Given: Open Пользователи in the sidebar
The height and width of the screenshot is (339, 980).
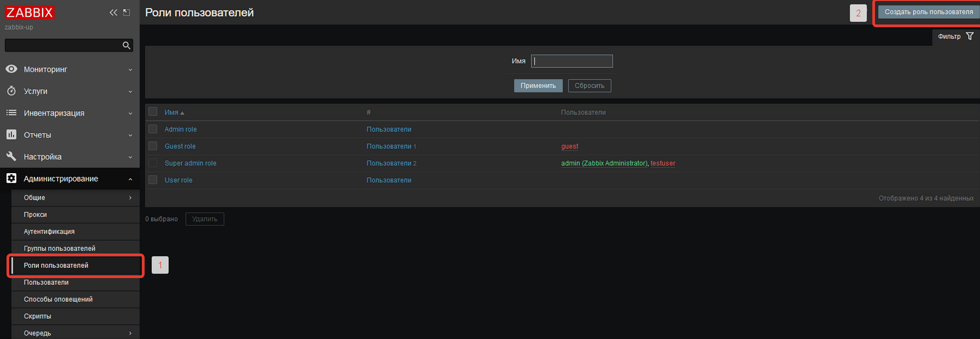Looking at the screenshot, I should point(75,282).
